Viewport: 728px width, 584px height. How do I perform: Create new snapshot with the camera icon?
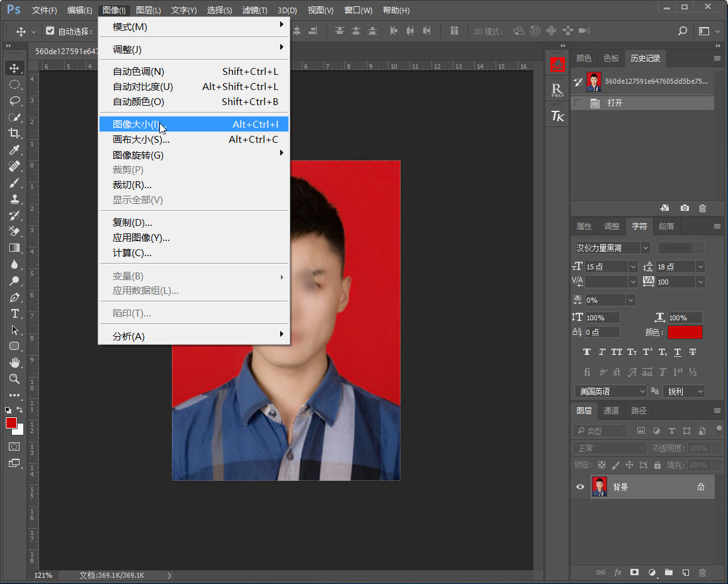(685, 208)
